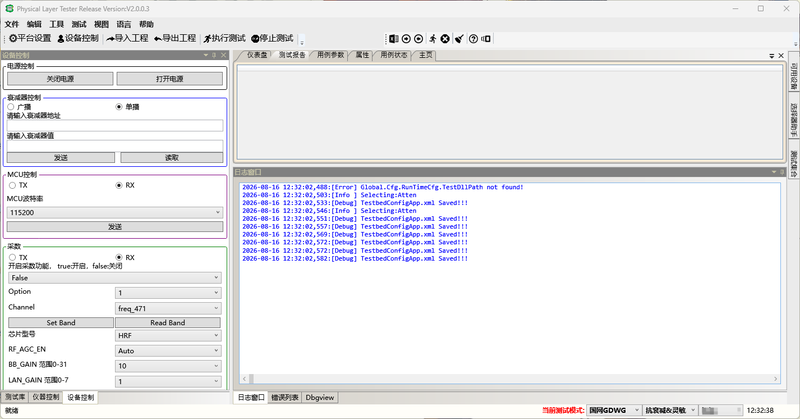800x419 pixels.
Task: Open LAN_GAIN dropdown showing 1
Action: point(168,381)
